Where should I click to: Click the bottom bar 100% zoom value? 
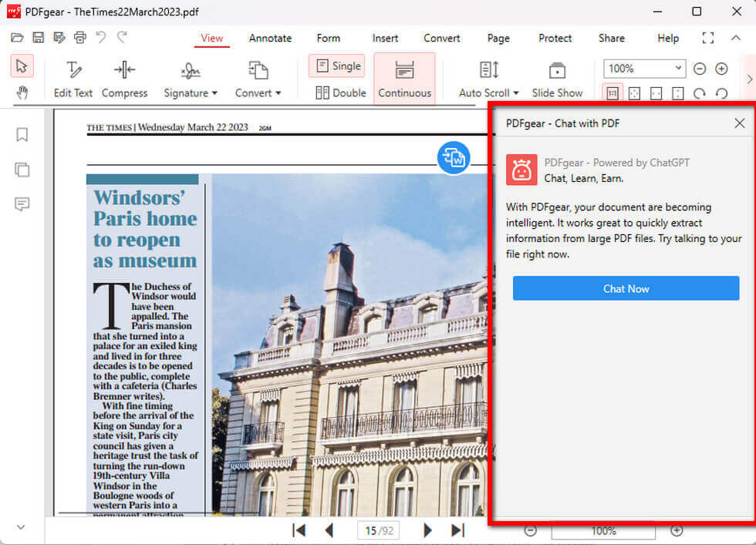(603, 531)
